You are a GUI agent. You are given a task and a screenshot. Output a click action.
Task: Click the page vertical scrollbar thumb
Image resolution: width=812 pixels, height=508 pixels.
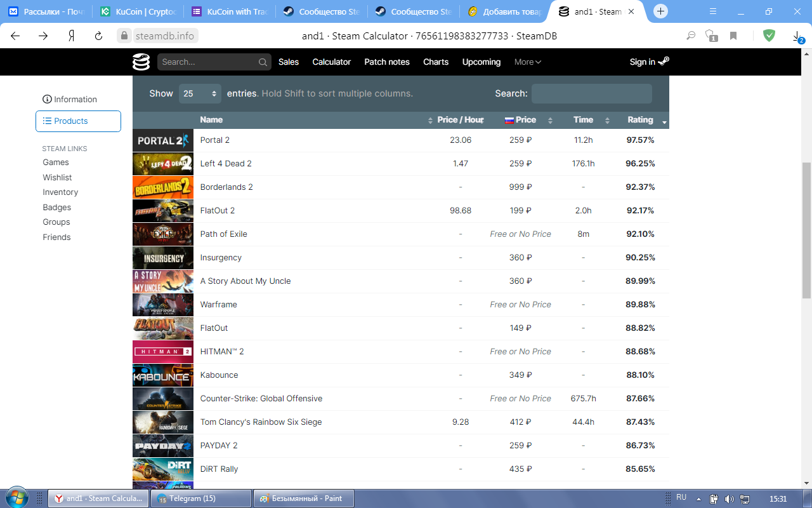(806, 230)
